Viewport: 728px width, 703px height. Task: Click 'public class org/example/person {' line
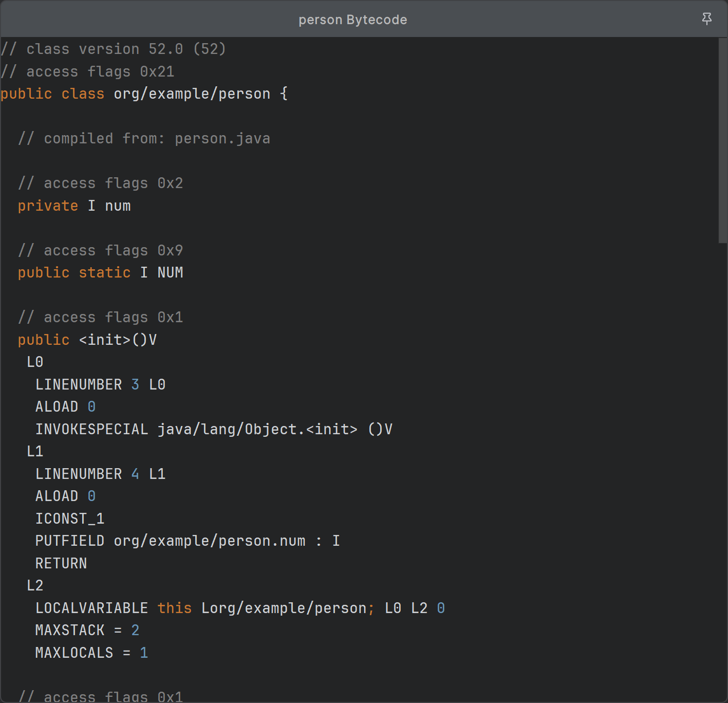tap(144, 94)
